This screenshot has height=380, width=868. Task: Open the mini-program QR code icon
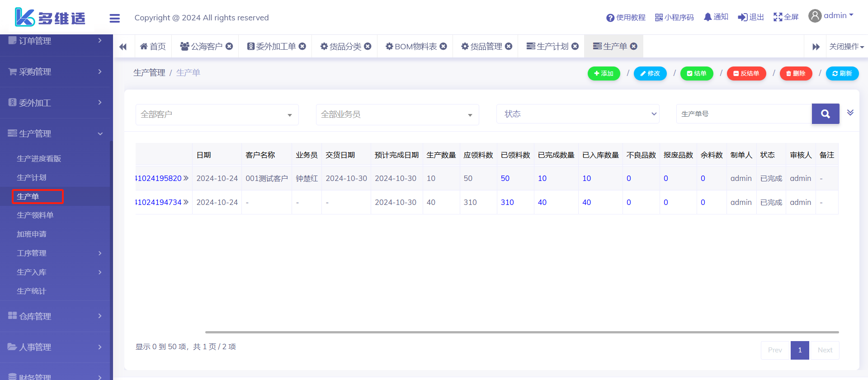[659, 18]
